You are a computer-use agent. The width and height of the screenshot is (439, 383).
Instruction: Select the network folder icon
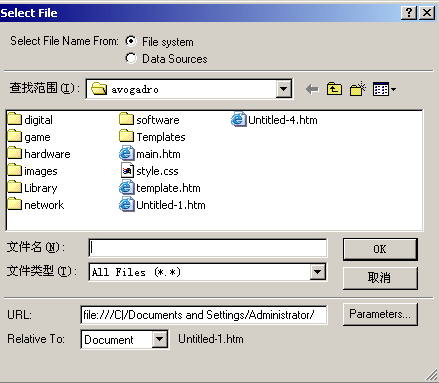pyautogui.click(x=15, y=204)
